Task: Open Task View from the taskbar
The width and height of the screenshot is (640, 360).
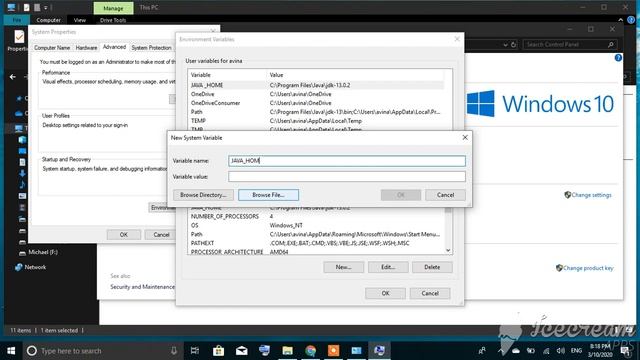Action: click(x=195, y=351)
